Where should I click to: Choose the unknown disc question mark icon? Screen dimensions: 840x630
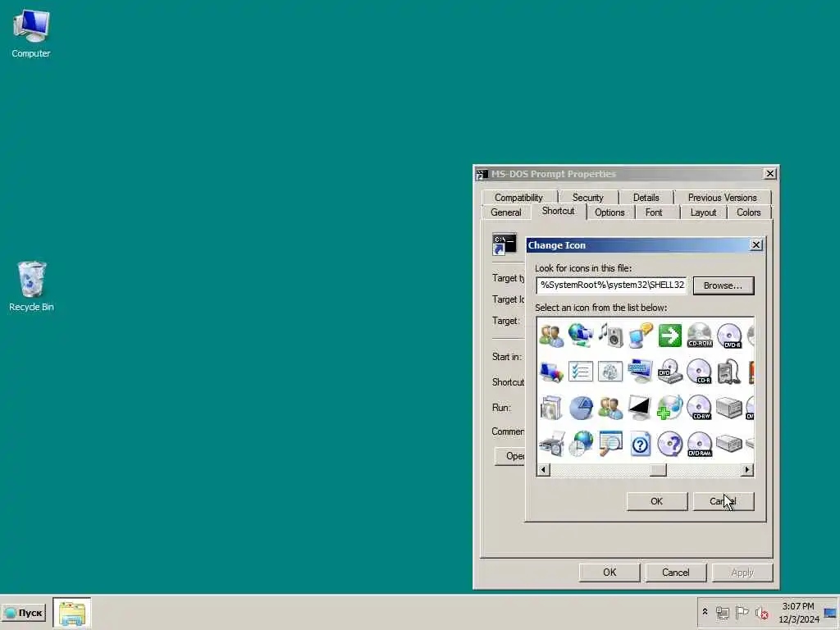[x=669, y=444]
